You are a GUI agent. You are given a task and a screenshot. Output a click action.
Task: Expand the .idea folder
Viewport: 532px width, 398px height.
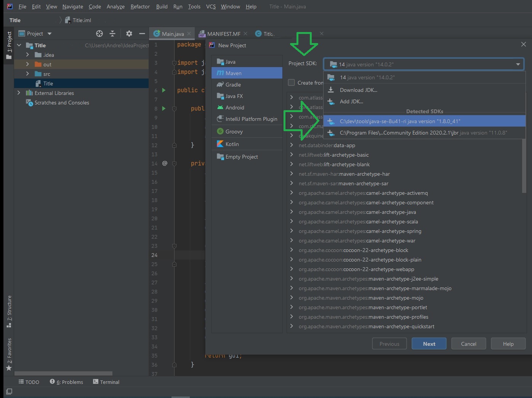(27, 55)
